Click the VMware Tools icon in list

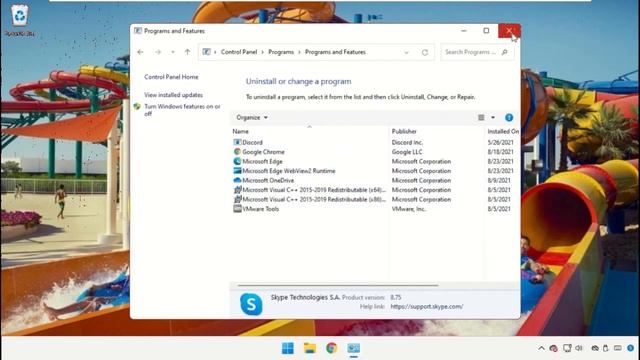237,209
